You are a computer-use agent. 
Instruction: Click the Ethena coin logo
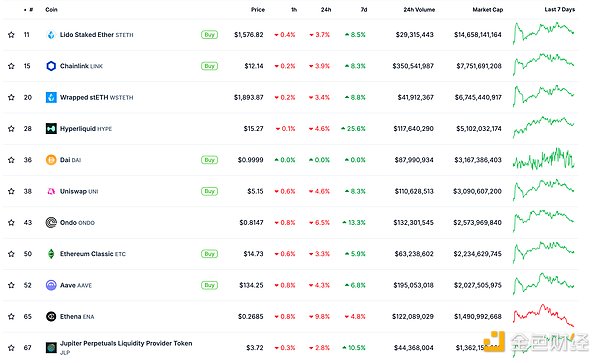click(51, 316)
